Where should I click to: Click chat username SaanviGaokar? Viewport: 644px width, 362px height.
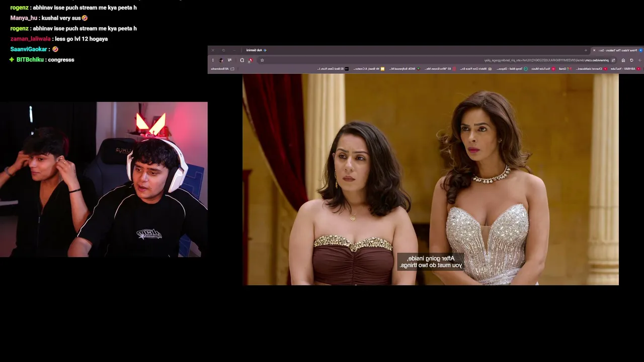(29, 49)
